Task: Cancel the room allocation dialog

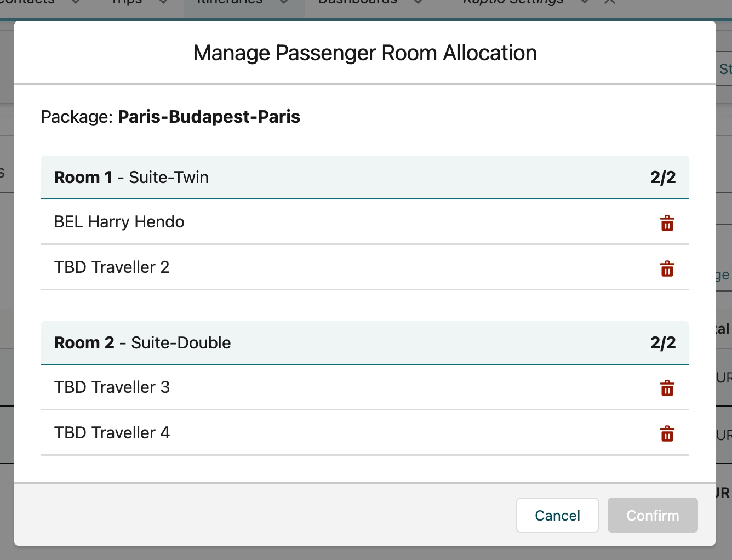Action: [x=557, y=515]
